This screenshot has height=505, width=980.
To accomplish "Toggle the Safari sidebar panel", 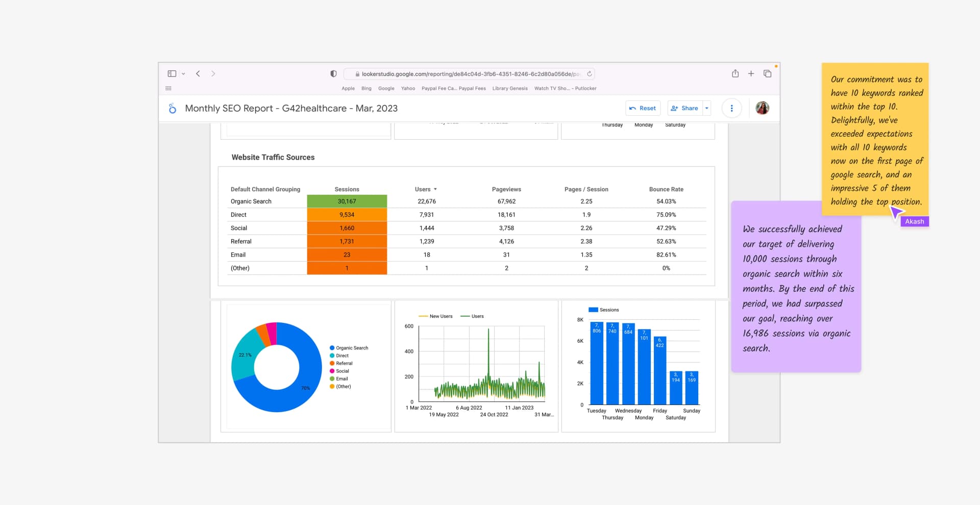I will [172, 73].
